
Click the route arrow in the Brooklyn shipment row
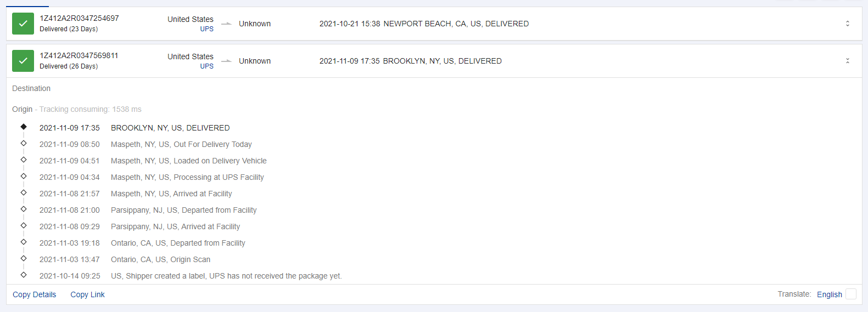[x=226, y=61]
